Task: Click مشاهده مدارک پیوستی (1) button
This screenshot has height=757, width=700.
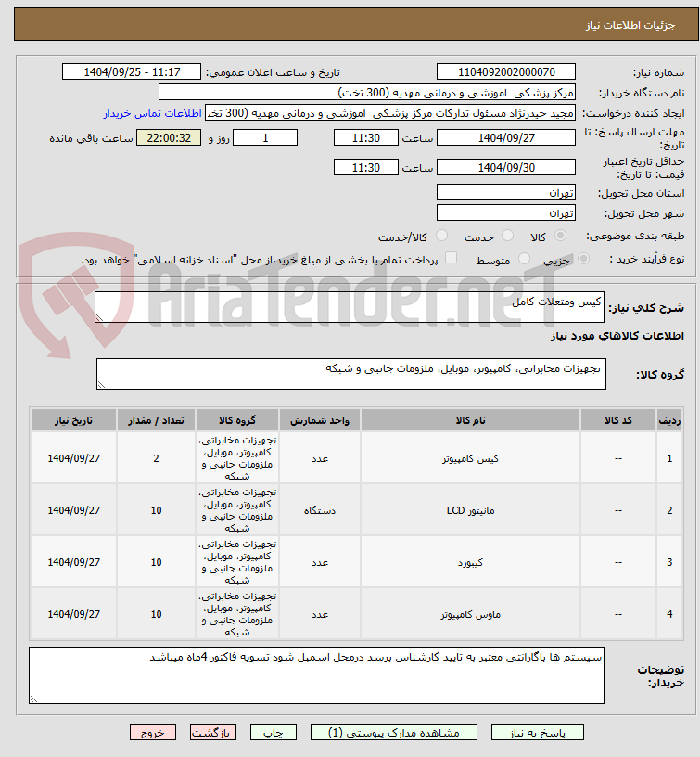Action: 394,732
